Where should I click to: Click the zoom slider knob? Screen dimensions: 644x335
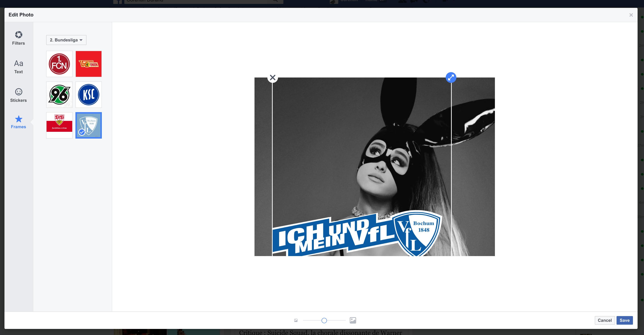(324, 321)
